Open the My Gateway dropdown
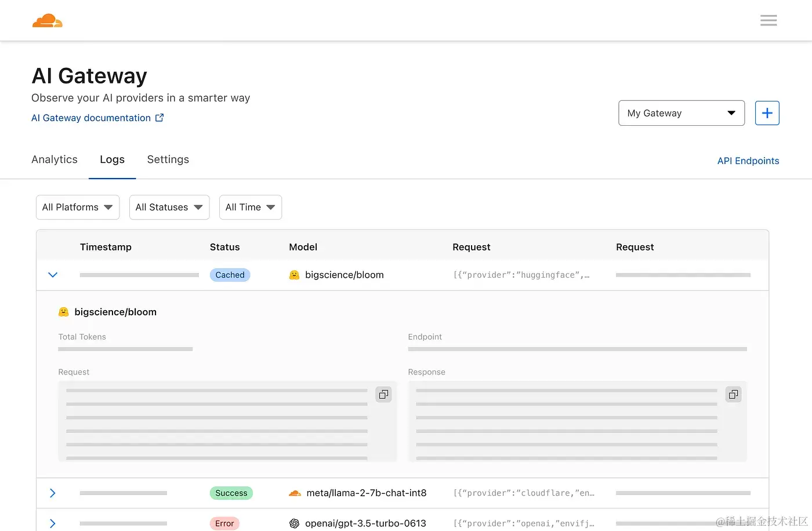The width and height of the screenshot is (812, 531). pyautogui.click(x=681, y=113)
